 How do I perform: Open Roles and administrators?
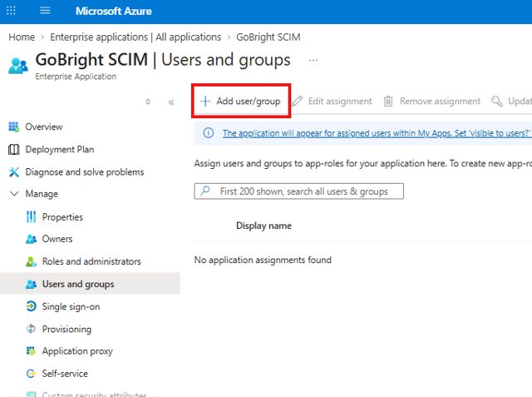tap(91, 261)
